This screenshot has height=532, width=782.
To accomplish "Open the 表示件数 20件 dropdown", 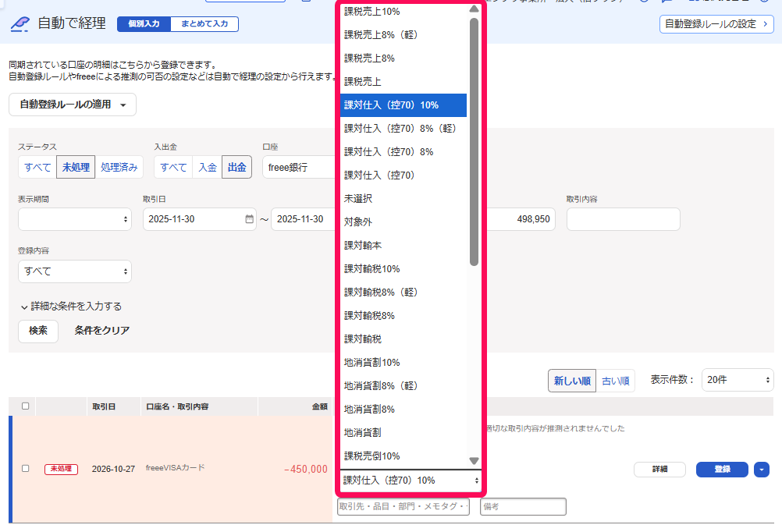I will point(738,380).
